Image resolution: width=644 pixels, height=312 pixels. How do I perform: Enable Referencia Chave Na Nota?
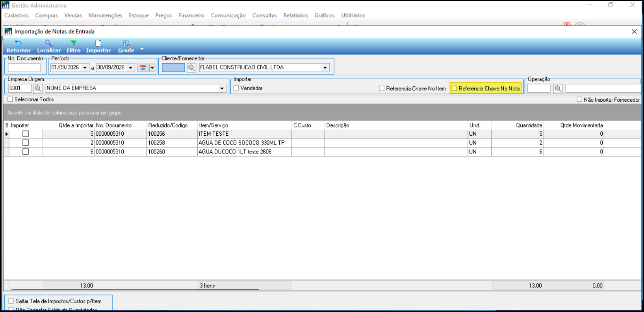pyautogui.click(x=454, y=88)
